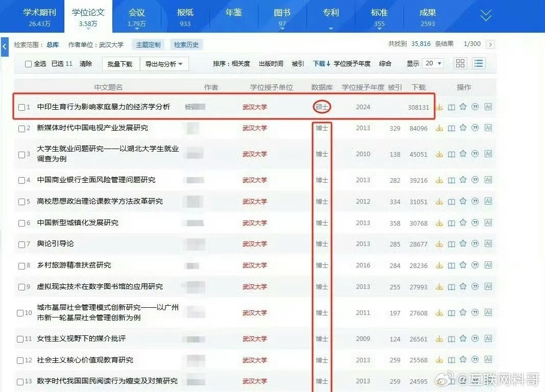Tick checkbox for result 7 舆论引导论
The image size is (545, 392).
pos(21,244)
